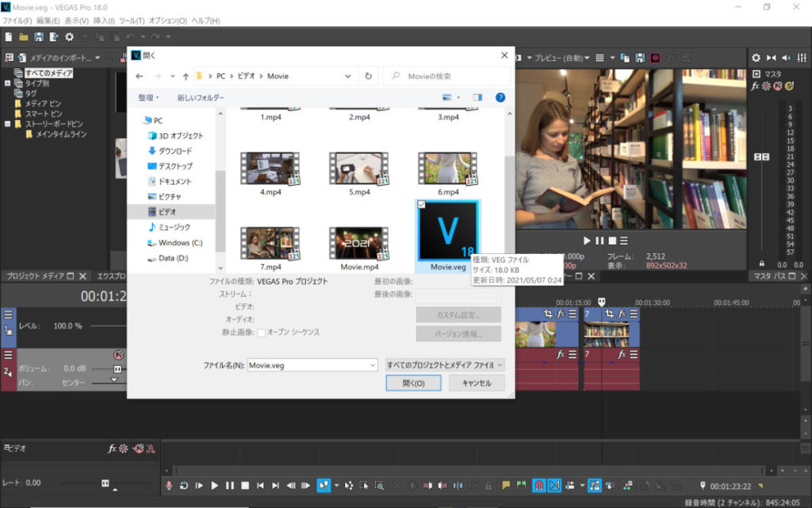Go up one folder with the up arrow
Image resolution: width=812 pixels, height=508 pixels.
186,76
